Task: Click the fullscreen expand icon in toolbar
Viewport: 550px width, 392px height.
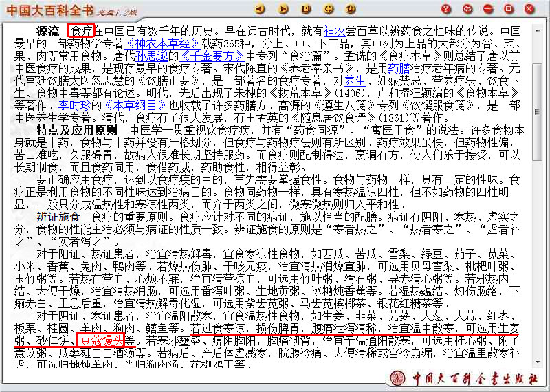Action: 329,9
